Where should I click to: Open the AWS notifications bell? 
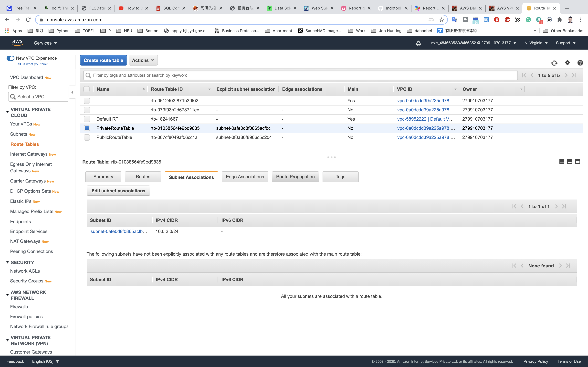point(418,43)
